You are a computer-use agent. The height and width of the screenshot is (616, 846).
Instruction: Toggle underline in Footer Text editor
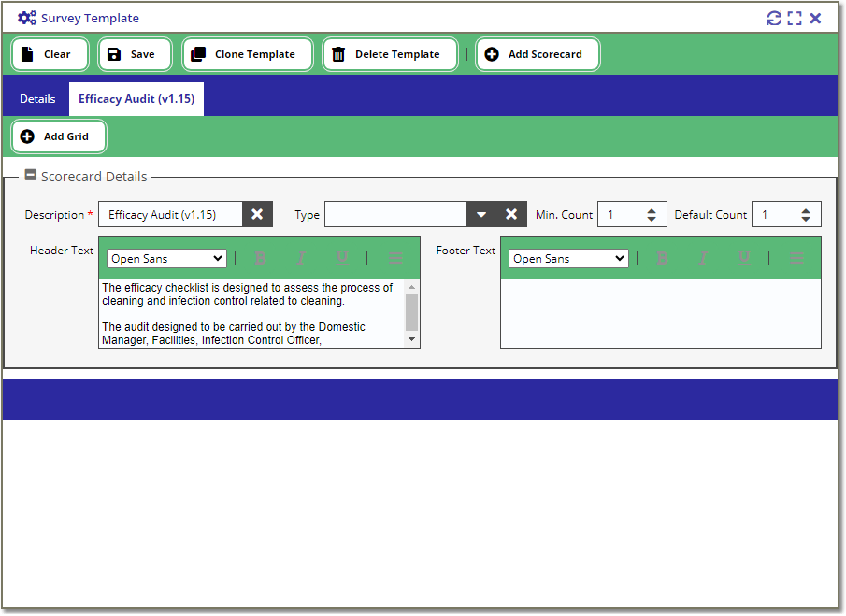click(744, 259)
